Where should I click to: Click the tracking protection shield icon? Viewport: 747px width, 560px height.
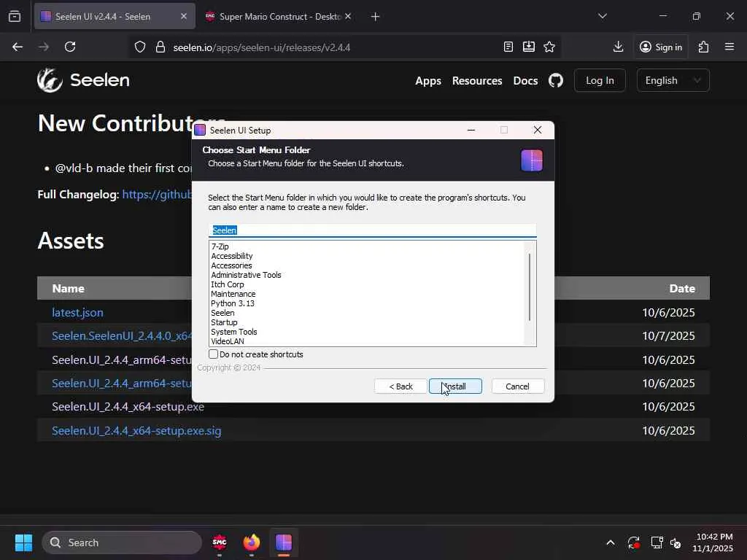click(x=140, y=47)
